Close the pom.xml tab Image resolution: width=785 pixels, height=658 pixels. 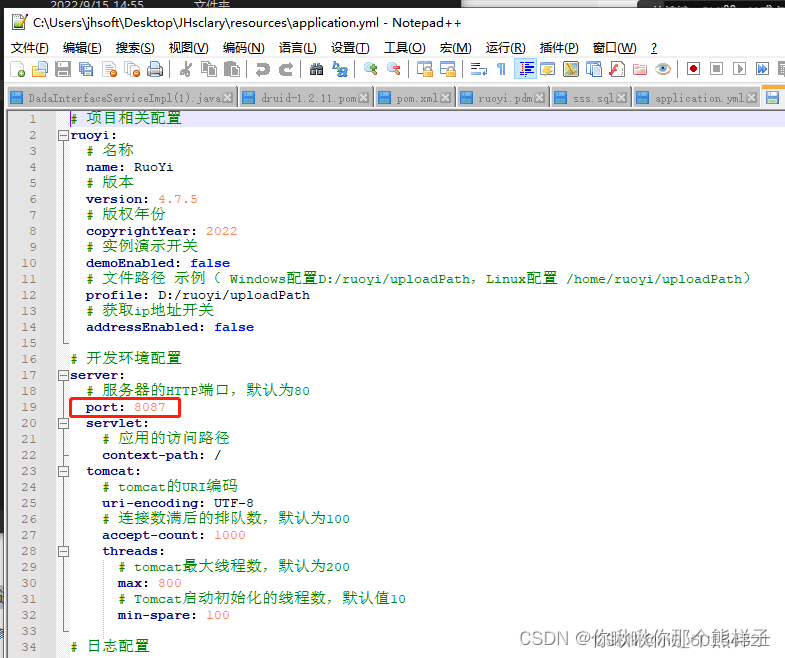point(445,98)
